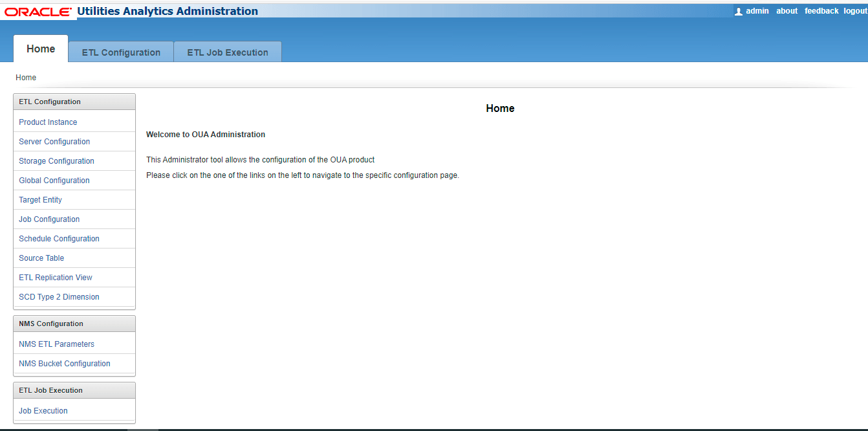
Task: View the Source Table page
Action: 41,258
